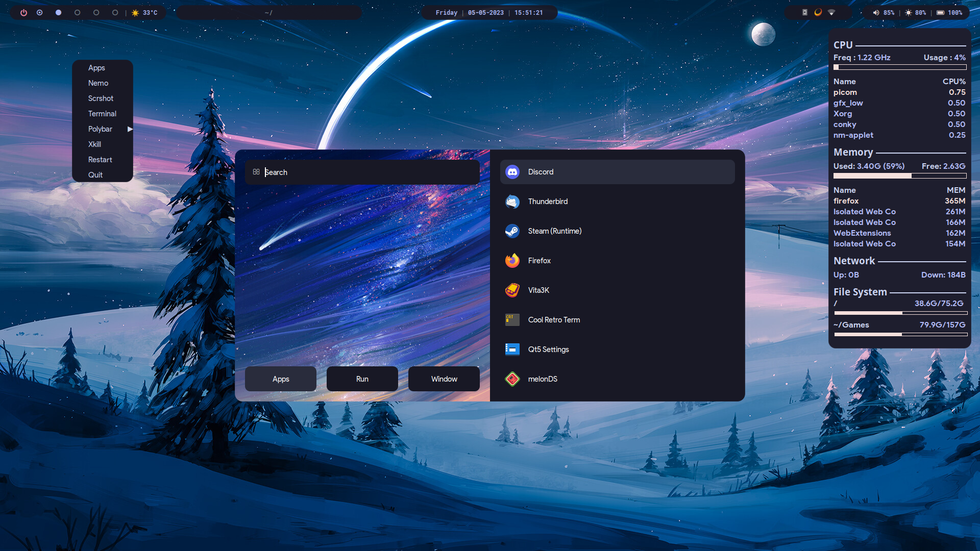Image resolution: width=980 pixels, height=551 pixels.
Task: Click the Firefox app icon
Action: [512, 261]
